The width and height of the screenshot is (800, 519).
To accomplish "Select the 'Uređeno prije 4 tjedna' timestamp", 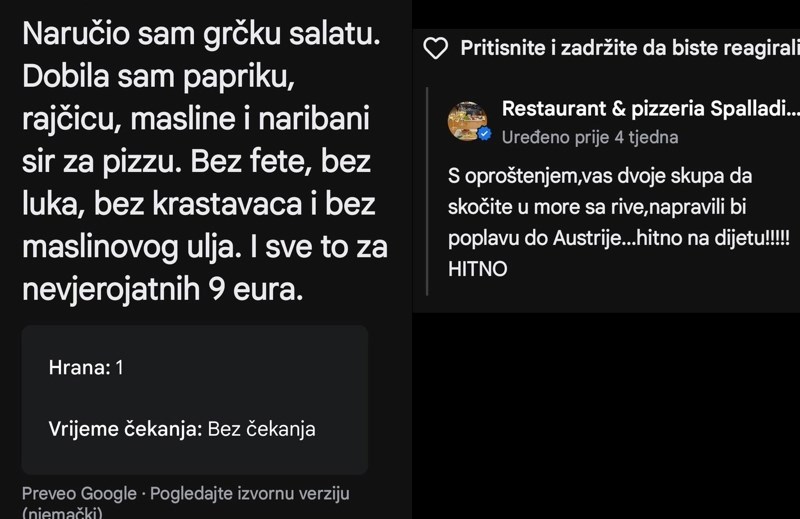I will [590, 137].
